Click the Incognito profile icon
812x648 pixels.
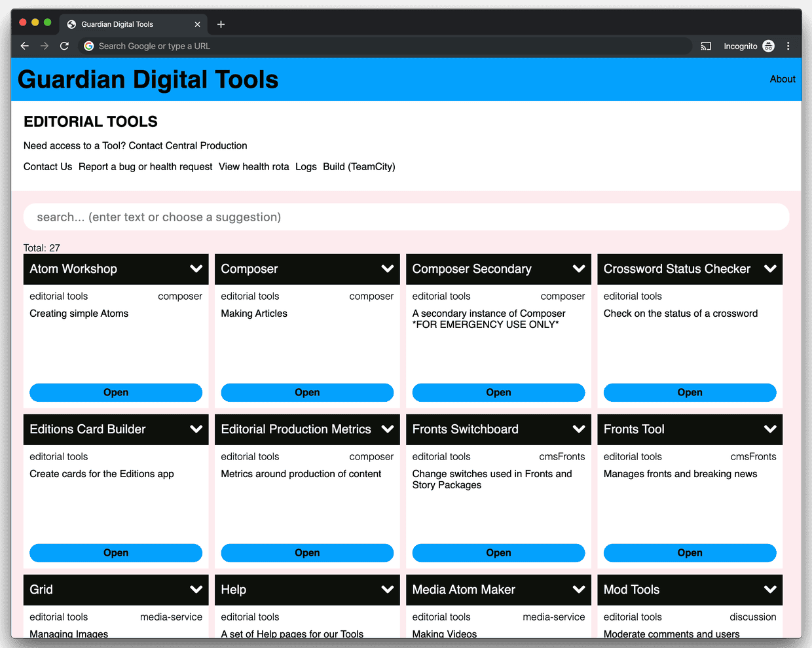click(768, 46)
